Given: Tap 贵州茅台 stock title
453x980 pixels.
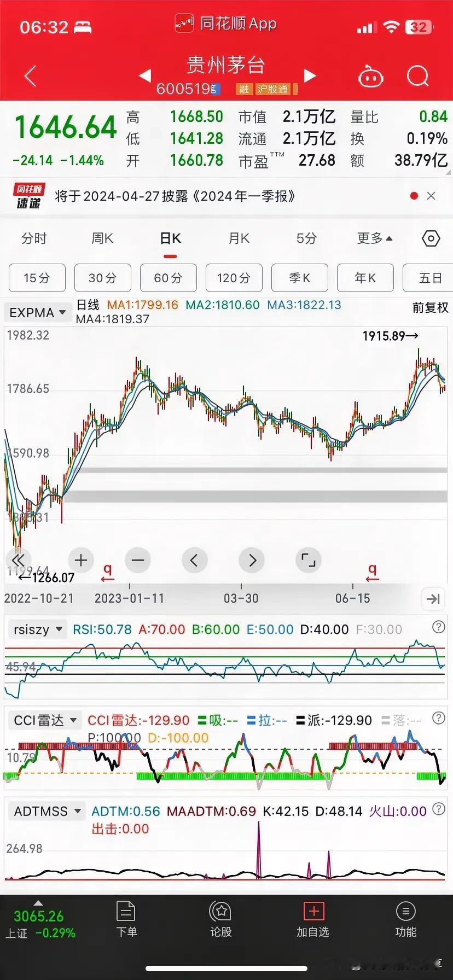Looking at the screenshot, I should 226,66.
